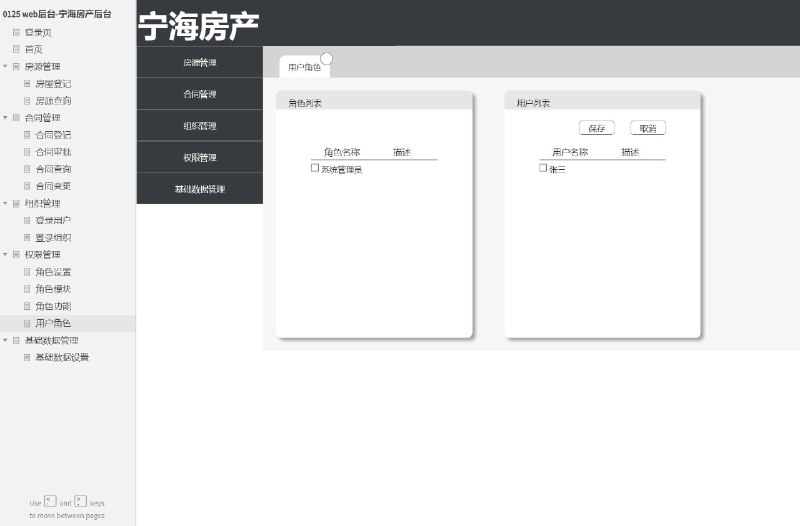Click page icon beside 房屋登记
This screenshot has height=526, width=800.
27,84
